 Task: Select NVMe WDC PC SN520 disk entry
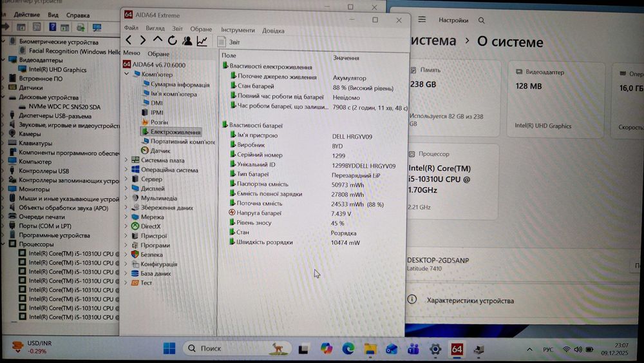point(60,106)
